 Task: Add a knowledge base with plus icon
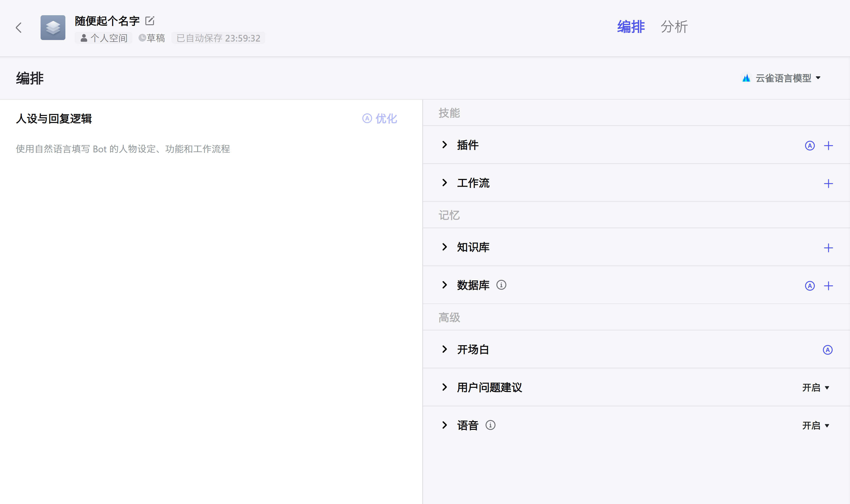click(828, 248)
